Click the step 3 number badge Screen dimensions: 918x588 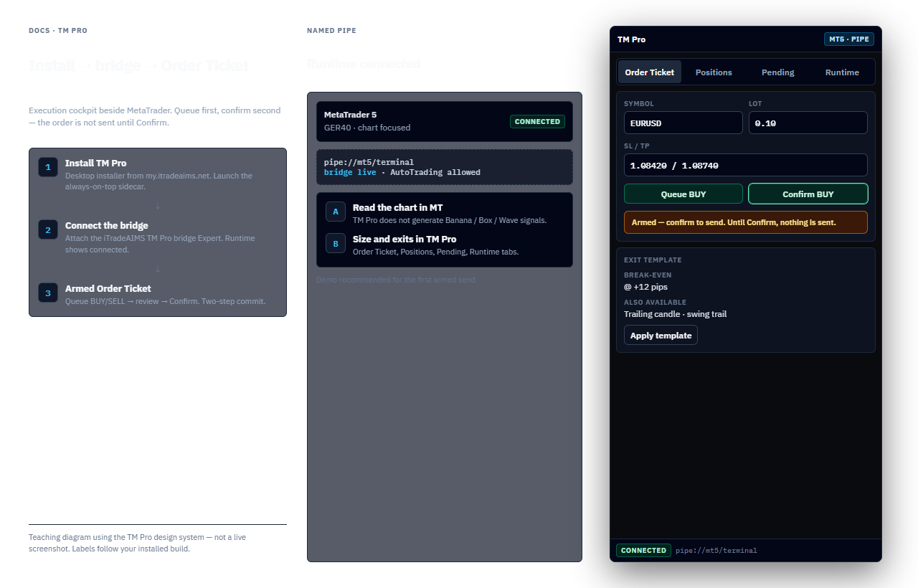pyautogui.click(x=48, y=293)
